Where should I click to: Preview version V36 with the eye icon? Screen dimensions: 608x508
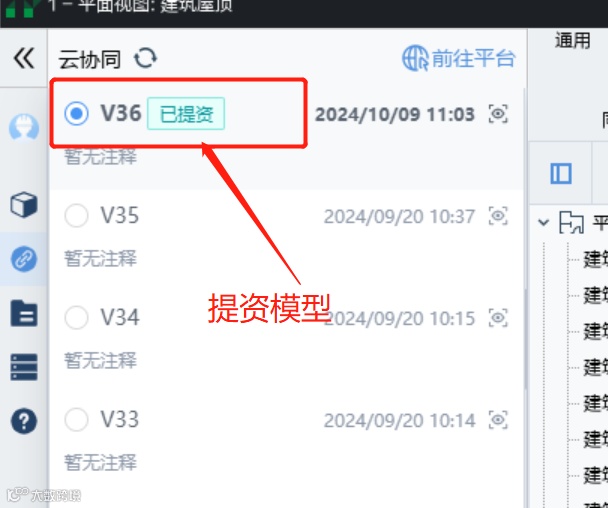click(x=498, y=114)
